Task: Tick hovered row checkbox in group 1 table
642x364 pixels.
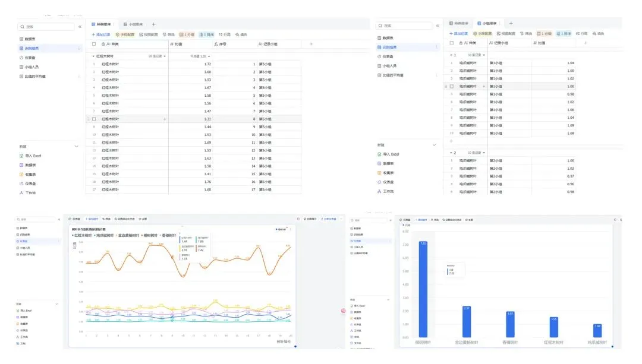Action: point(452,86)
